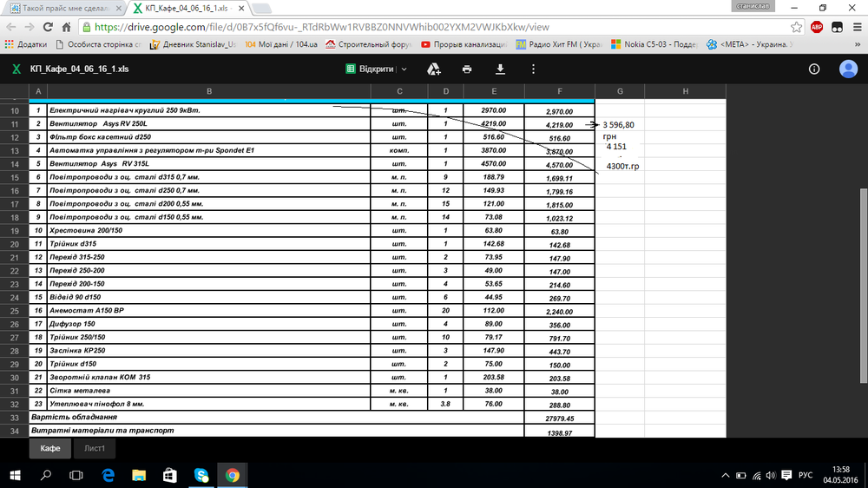Open Мої дані 104.ua bookmark
Viewport: 868px width, 488px height.
point(281,44)
